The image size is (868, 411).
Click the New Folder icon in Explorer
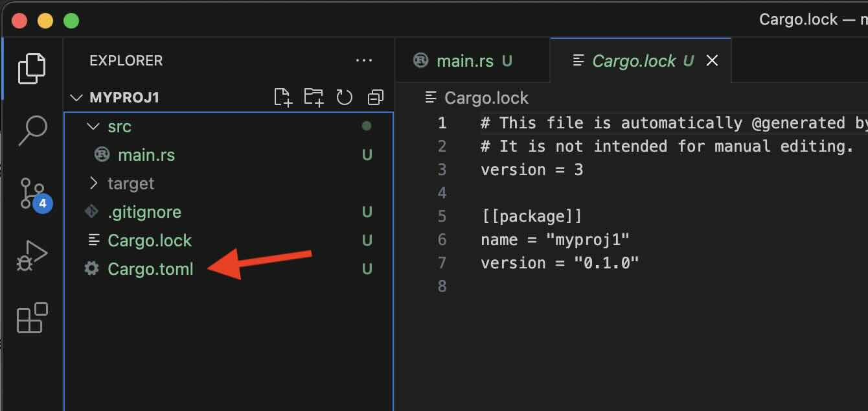point(314,97)
